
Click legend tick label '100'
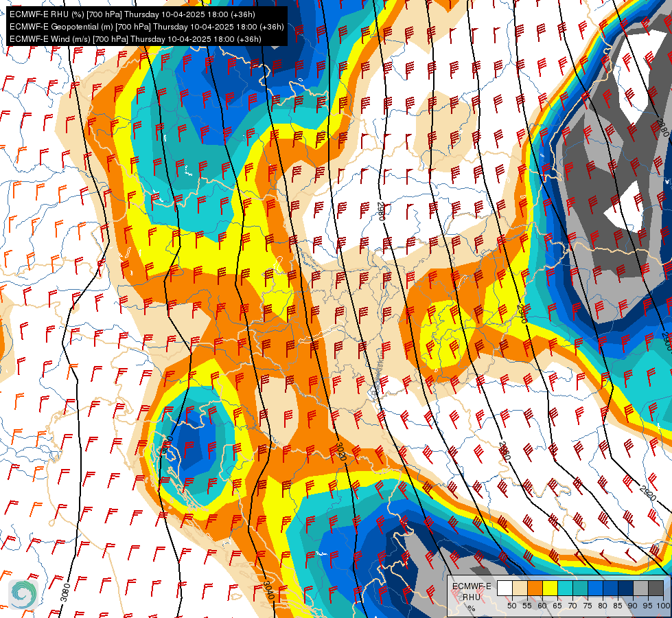tap(664, 606)
